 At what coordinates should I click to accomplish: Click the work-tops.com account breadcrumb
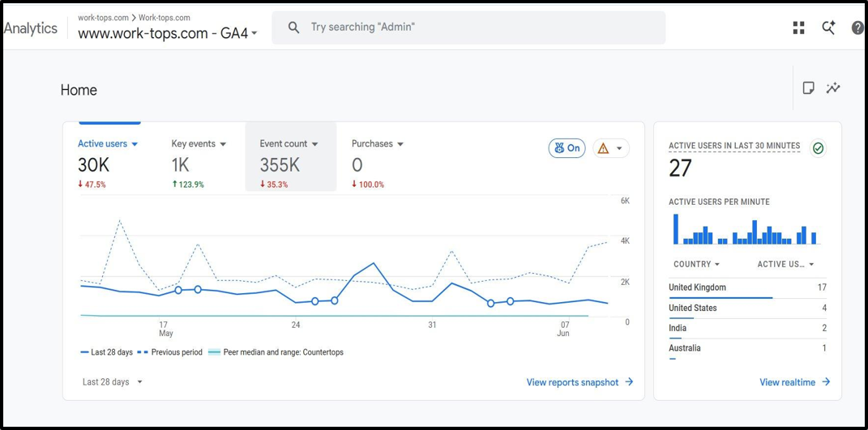[x=103, y=18]
